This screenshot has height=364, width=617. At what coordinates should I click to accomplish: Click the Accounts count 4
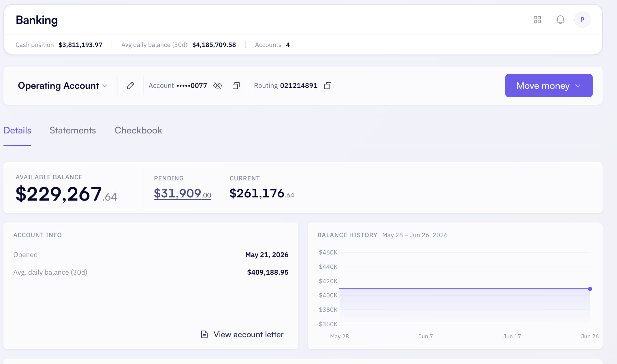point(288,45)
